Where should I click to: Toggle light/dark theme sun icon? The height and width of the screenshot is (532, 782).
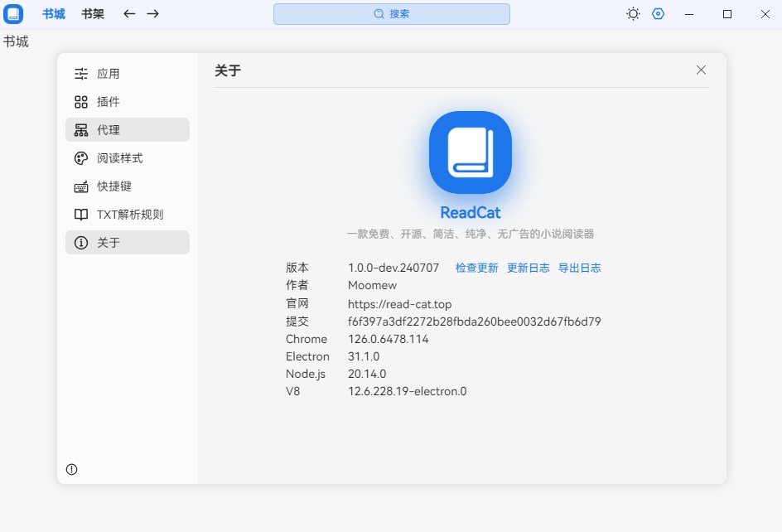coord(633,14)
